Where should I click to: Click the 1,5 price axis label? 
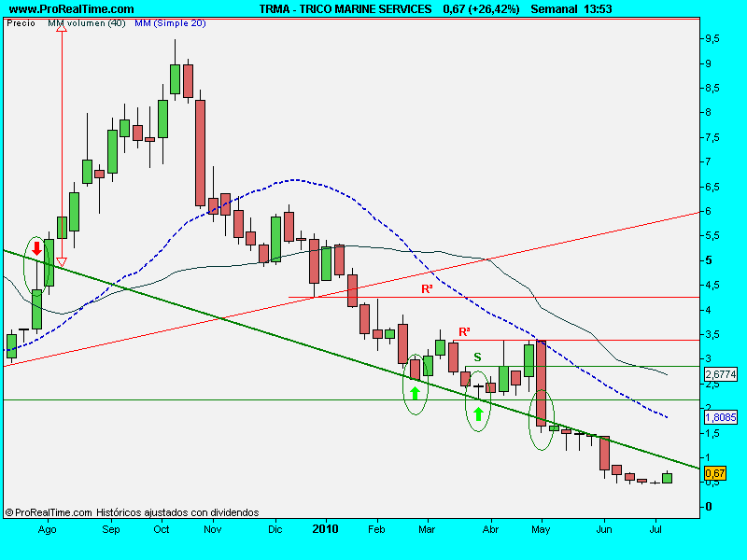point(712,433)
